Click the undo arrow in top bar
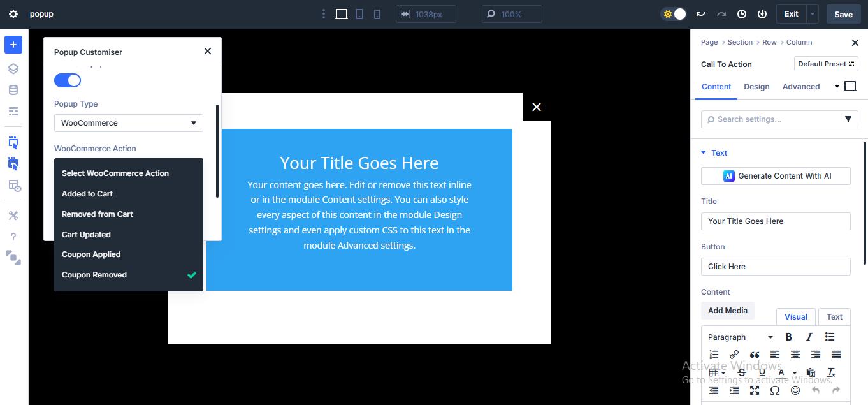Image resolution: width=868 pixels, height=405 pixels. (701, 14)
